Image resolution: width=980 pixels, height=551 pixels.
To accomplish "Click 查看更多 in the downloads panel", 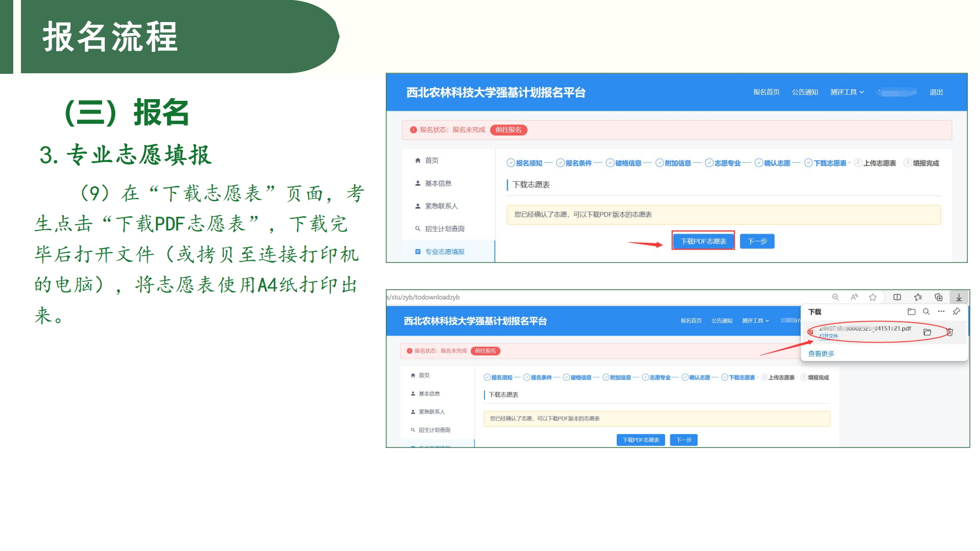I will (x=821, y=354).
